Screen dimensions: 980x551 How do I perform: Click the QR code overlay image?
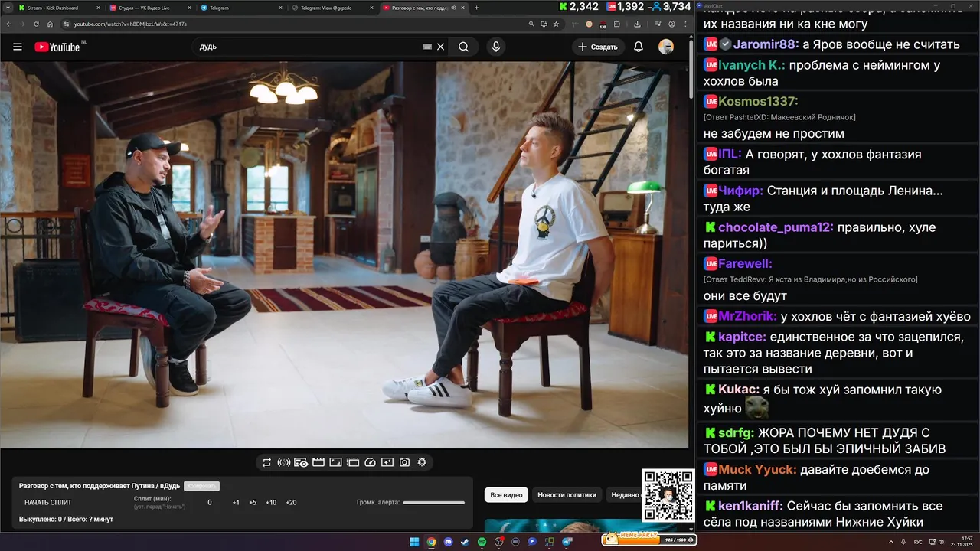[x=668, y=495]
